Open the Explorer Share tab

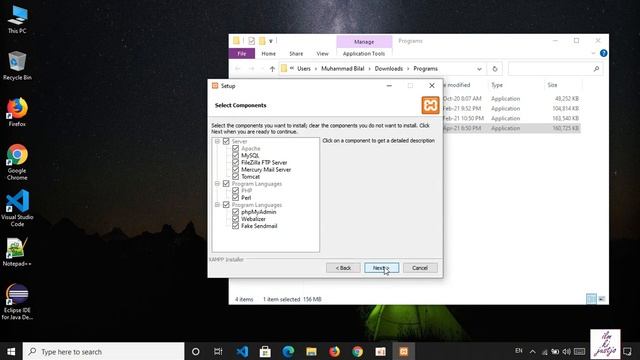pos(296,53)
